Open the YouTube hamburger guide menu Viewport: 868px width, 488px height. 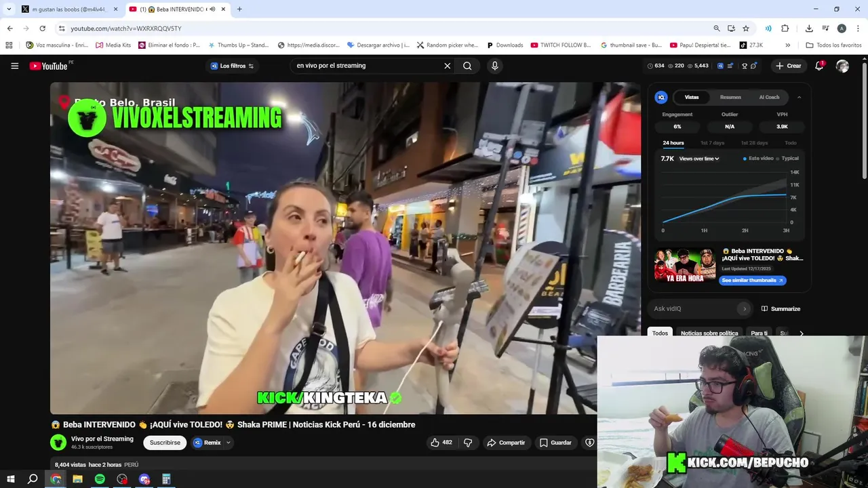pyautogui.click(x=14, y=66)
